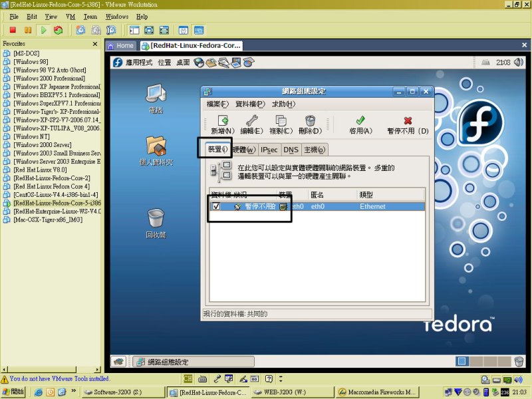
Task: Switch to the Home tab
Action: point(120,45)
